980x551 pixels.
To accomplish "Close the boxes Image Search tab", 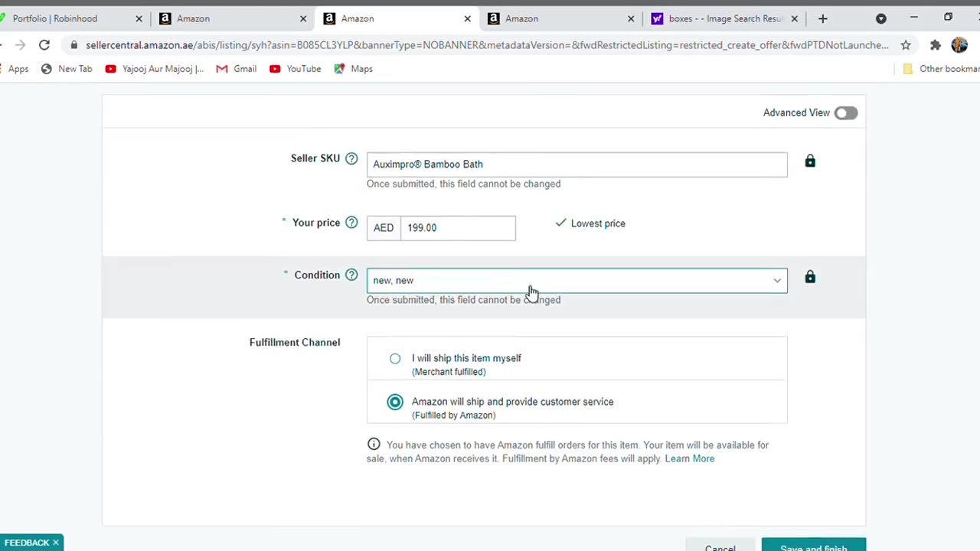I will [x=794, y=18].
